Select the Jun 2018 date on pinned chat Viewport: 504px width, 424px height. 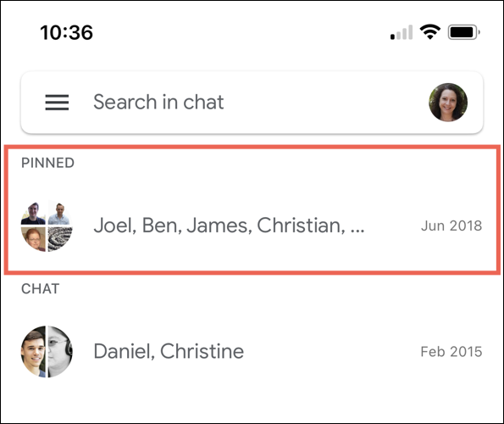click(451, 226)
